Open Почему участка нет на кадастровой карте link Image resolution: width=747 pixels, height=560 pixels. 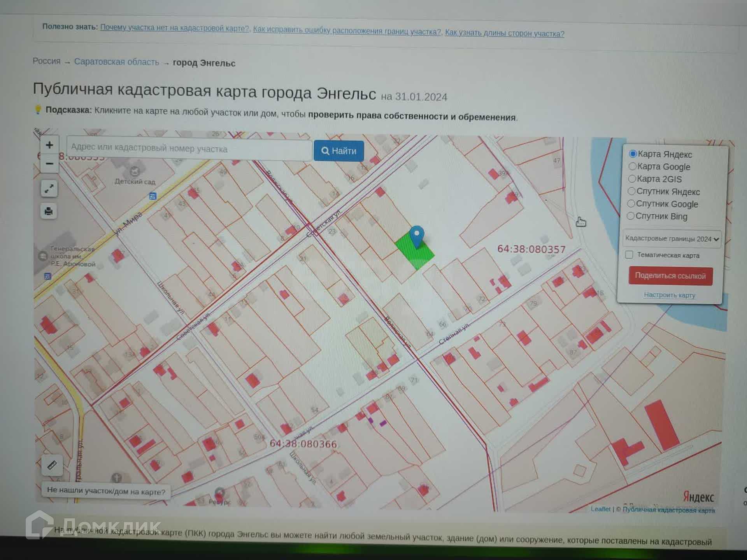174,28
